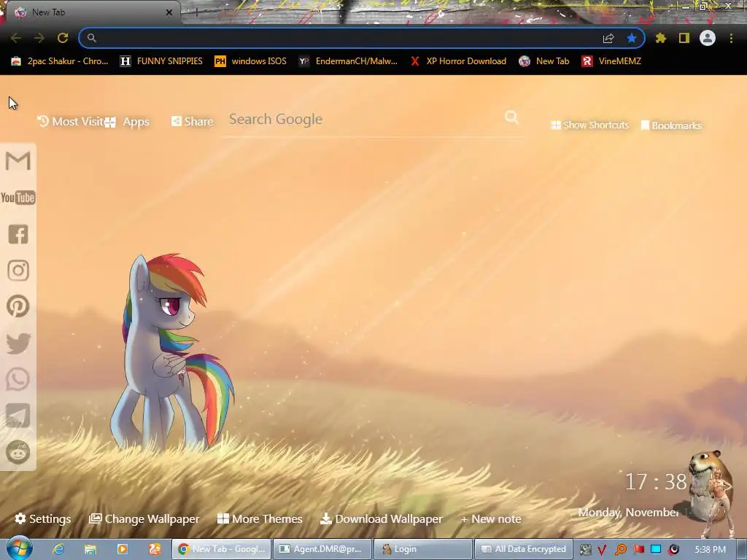Click the red V tray icon
This screenshot has height=560, width=747.
pyautogui.click(x=602, y=550)
